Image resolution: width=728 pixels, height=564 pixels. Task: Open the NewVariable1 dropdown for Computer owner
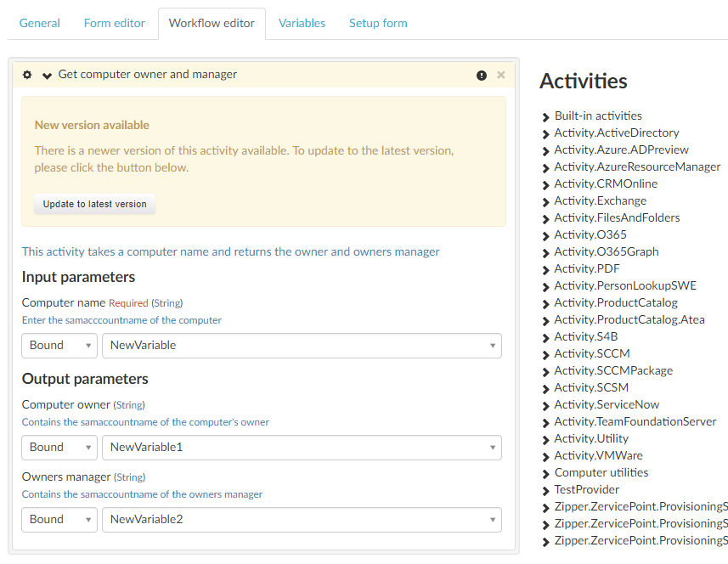click(x=302, y=448)
